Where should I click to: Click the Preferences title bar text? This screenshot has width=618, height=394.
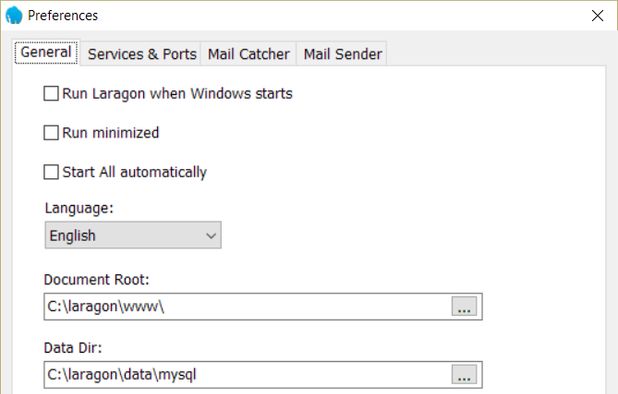[x=63, y=16]
